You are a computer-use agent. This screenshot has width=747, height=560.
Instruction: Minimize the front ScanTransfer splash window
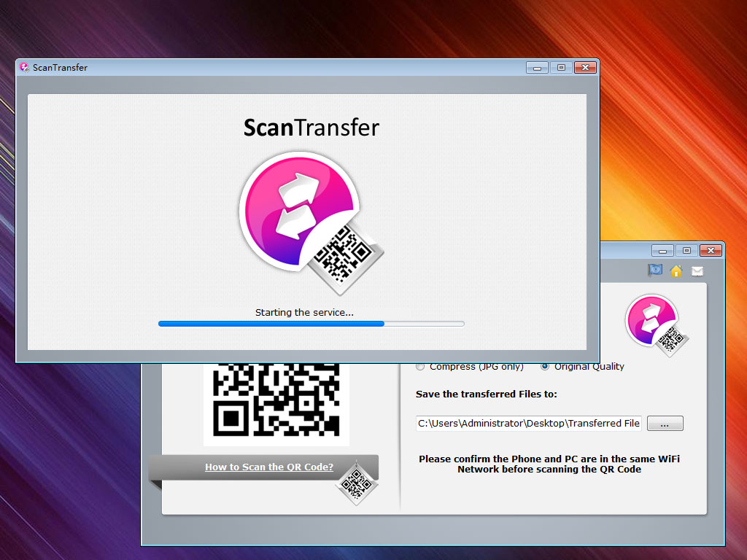point(537,68)
